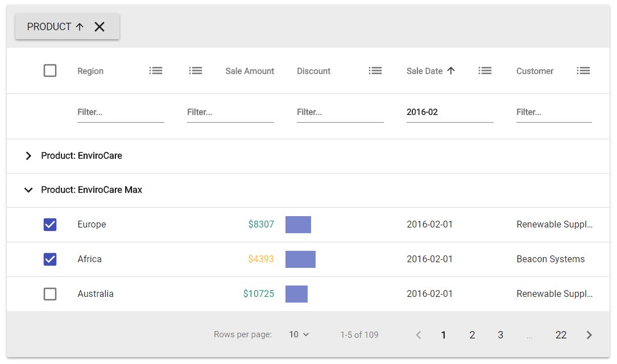Click Renewable Suppl... in Europe row
Image resolution: width=617 pixels, height=364 pixels.
point(554,224)
